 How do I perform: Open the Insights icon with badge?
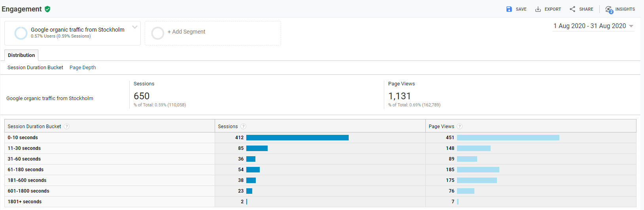coord(609,9)
